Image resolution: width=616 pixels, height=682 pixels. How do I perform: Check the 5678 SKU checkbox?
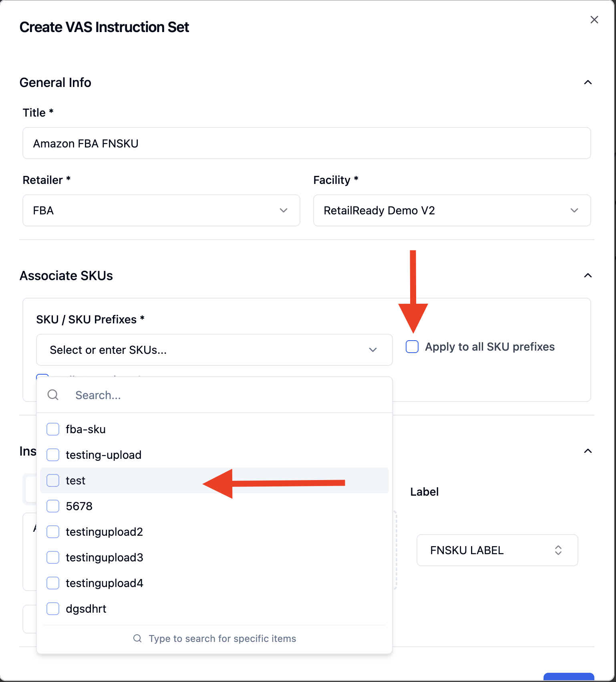53,506
